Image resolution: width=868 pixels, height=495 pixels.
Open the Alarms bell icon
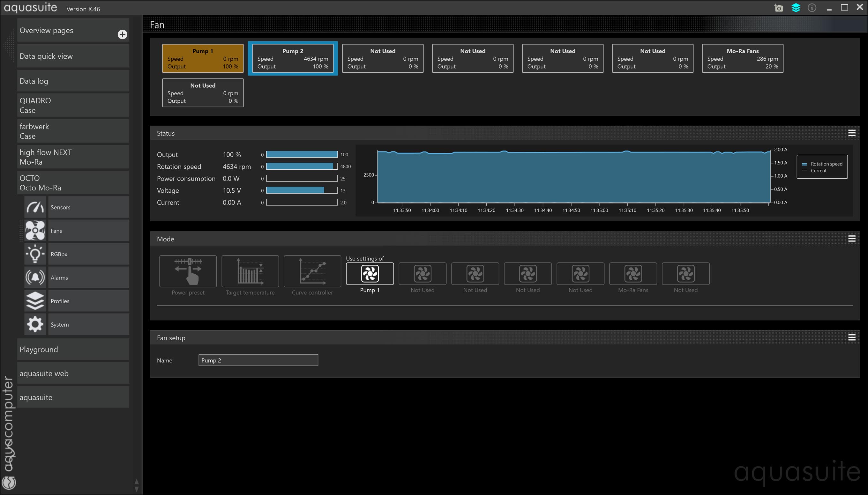click(x=35, y=277)
